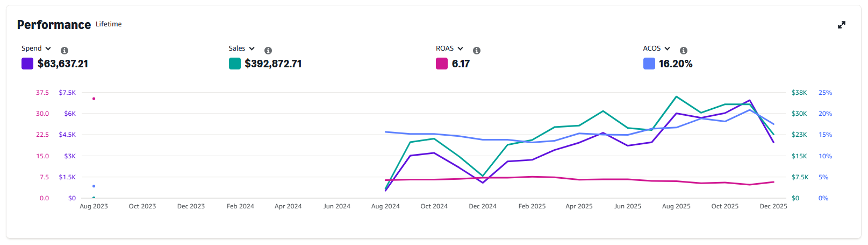Click the teal Sales color swatch
Viewport: 868px width, 245px height.
235,64
